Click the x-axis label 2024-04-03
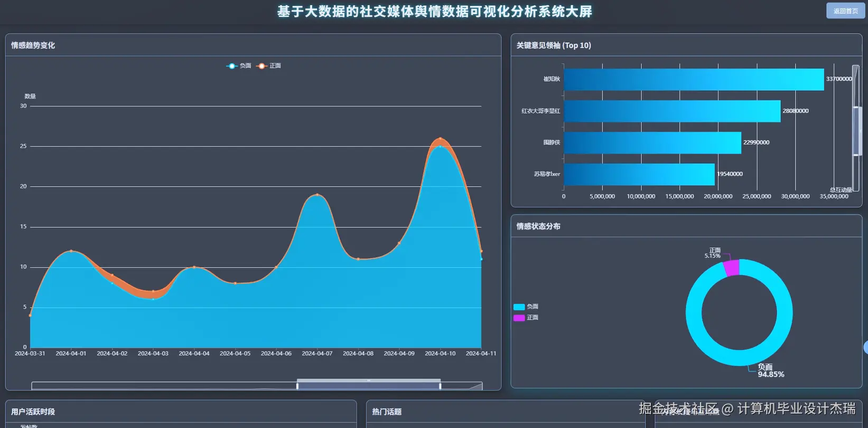The height and width of the screenshot is (428, 868). tap(153, 354)
